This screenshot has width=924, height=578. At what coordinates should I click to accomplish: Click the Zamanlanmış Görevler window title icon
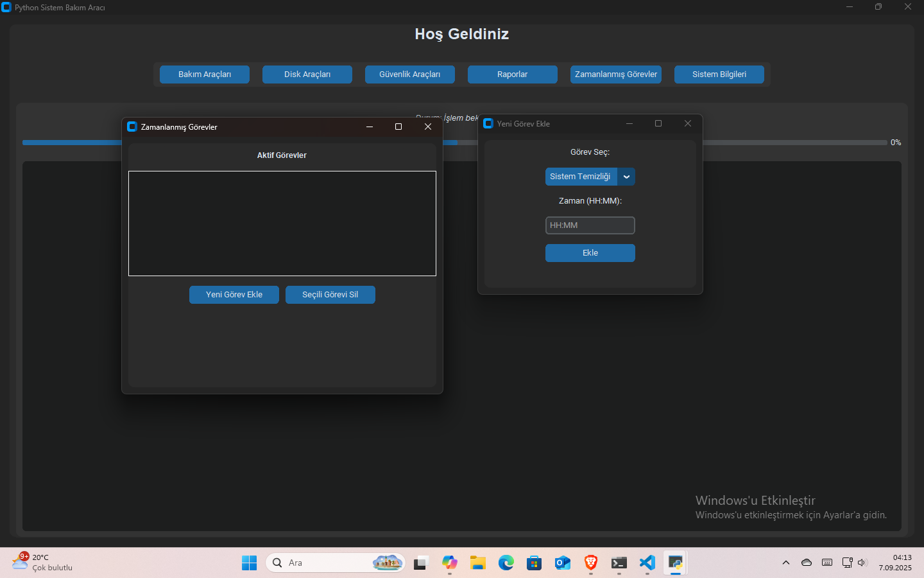132,127
